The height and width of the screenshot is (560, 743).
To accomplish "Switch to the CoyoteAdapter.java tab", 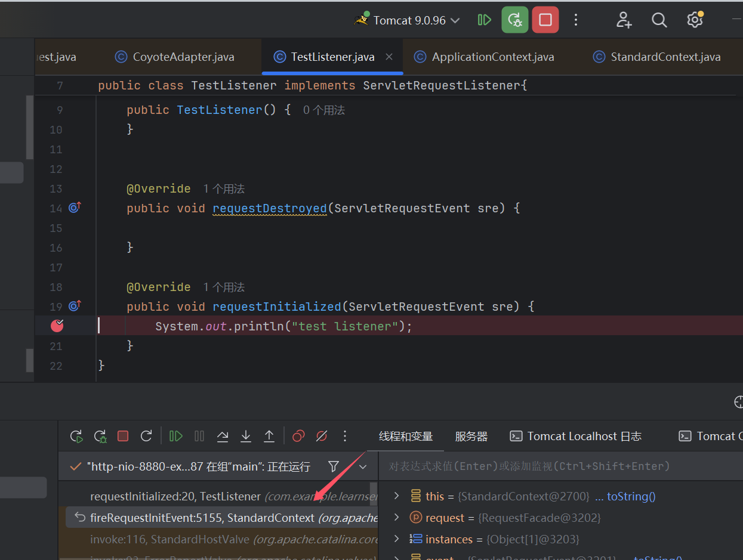I will click(x=175, y=57).
